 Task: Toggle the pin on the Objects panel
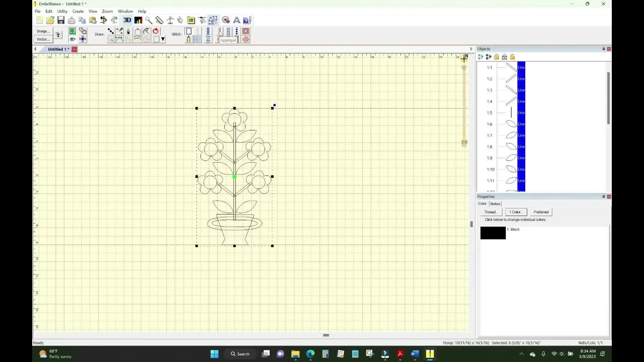[x=603, y=49]
